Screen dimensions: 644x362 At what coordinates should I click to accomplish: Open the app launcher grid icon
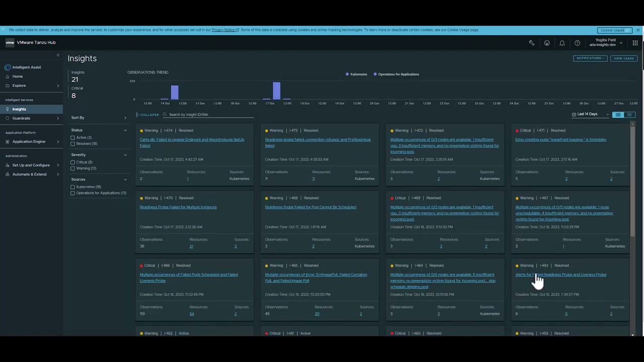point(635,44)
